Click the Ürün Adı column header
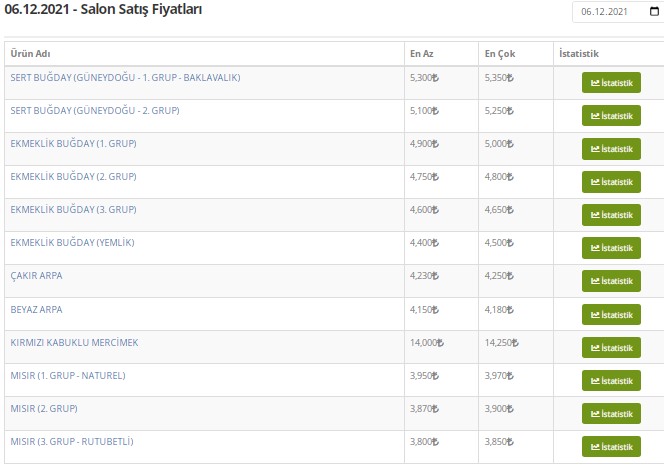 pyautogui.click(x=29, y=53)
